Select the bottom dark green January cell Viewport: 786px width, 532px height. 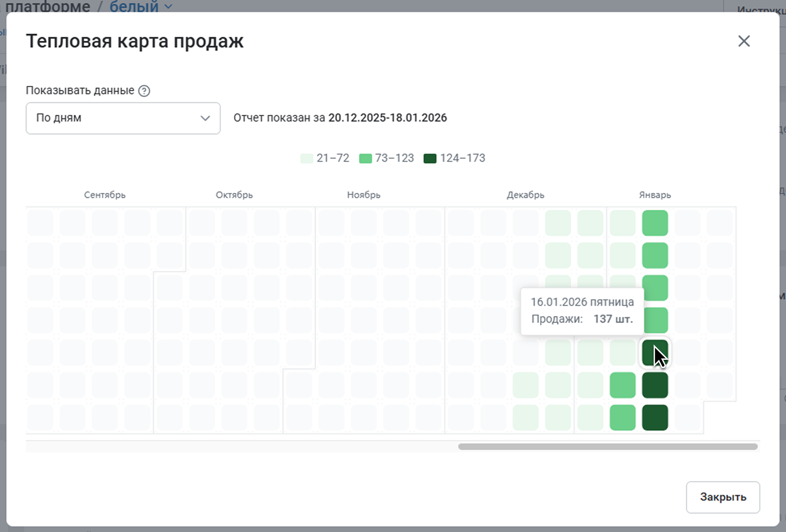pos(655,418)
